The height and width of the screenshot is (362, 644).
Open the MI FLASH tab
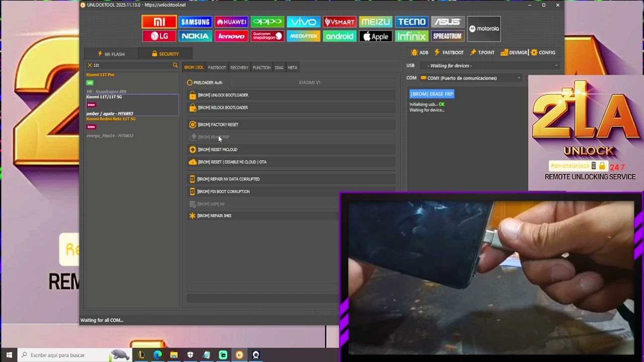click(111, 54)
